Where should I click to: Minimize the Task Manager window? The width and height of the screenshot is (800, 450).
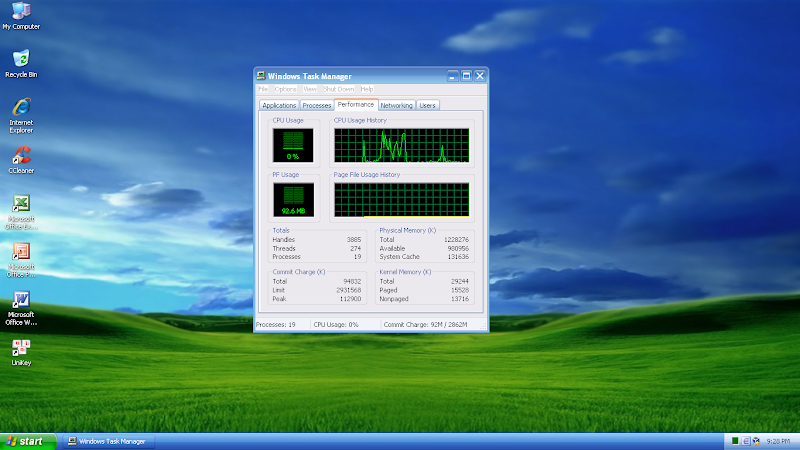pos(453,76)
